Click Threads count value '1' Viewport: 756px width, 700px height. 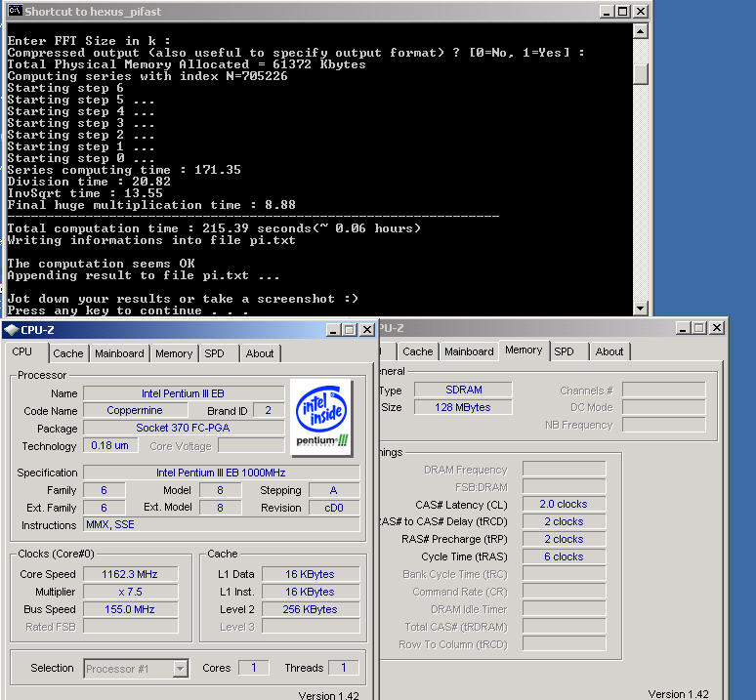pyautogui.click(x=344, y=668)
